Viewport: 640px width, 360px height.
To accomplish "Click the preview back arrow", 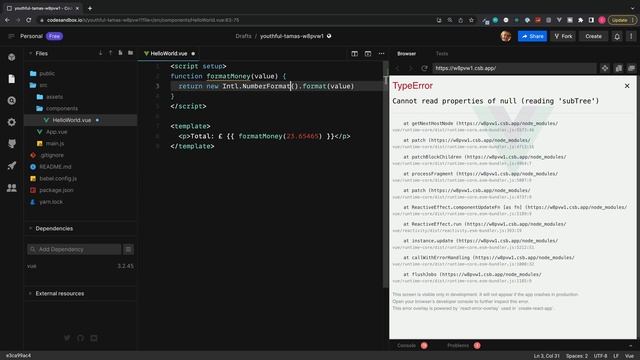I will click(x=397, y=68).
